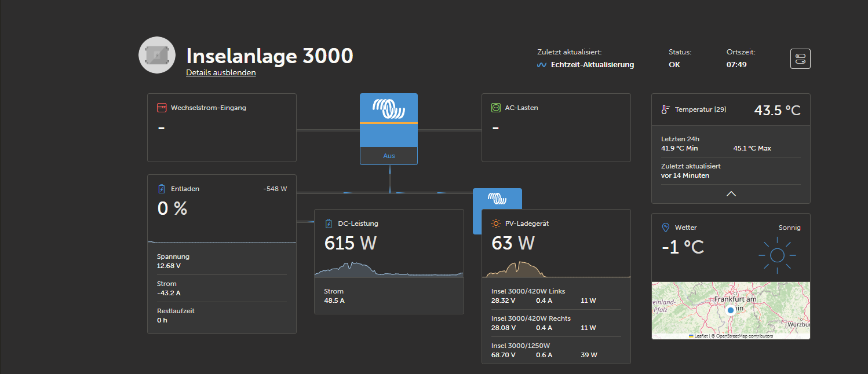The height and width of the screenshot is (374, 868).
Task: Click the -548 W discharge value
Action: point(275,189)
